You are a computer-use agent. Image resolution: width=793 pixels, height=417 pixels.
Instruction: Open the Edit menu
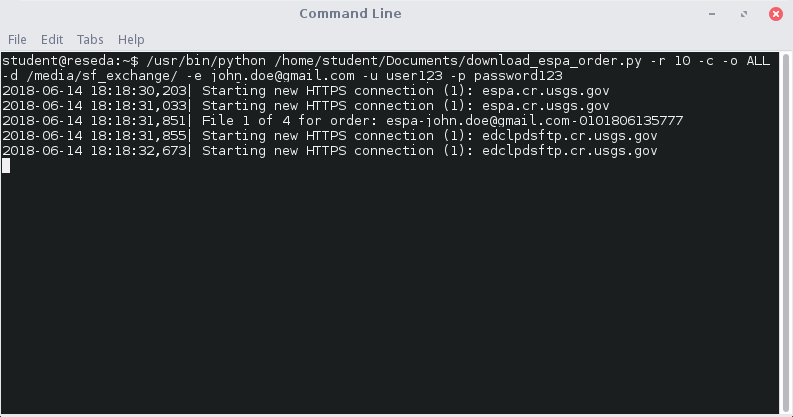coord(52,39)
